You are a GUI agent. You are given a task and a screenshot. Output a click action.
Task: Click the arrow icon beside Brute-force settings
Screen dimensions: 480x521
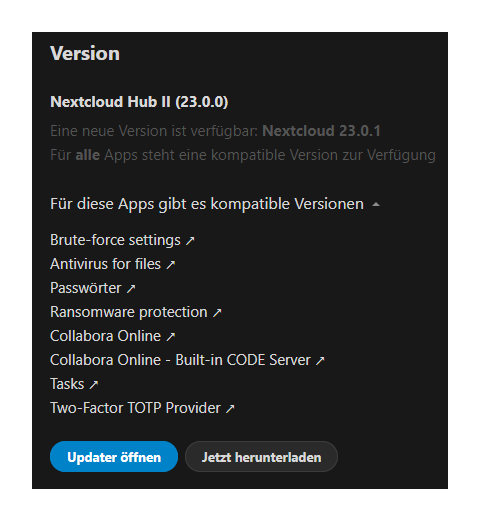pyautogui.click(x=190, y=241)
